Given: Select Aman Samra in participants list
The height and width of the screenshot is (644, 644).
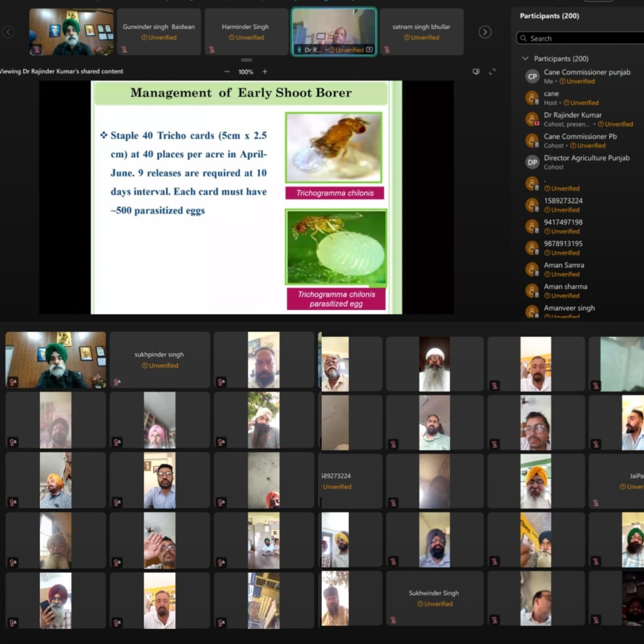Looking at the screenshot, I should [563, 265].
